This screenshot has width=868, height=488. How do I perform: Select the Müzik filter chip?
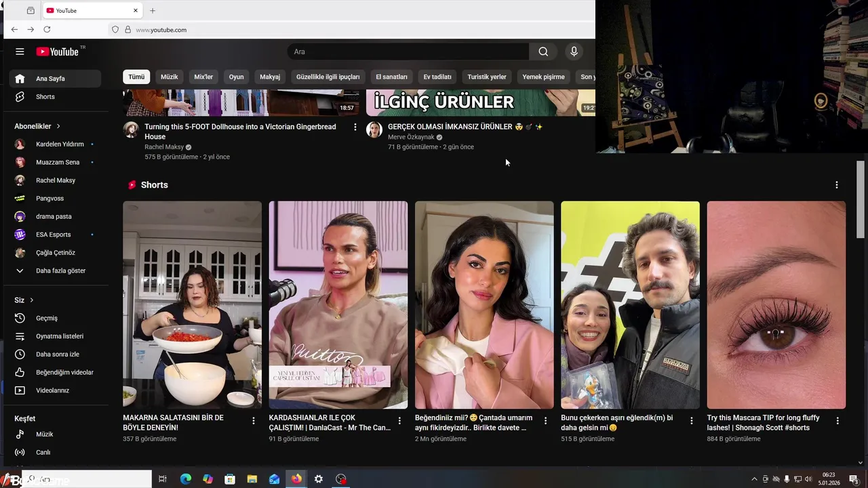tap(169, 77)
